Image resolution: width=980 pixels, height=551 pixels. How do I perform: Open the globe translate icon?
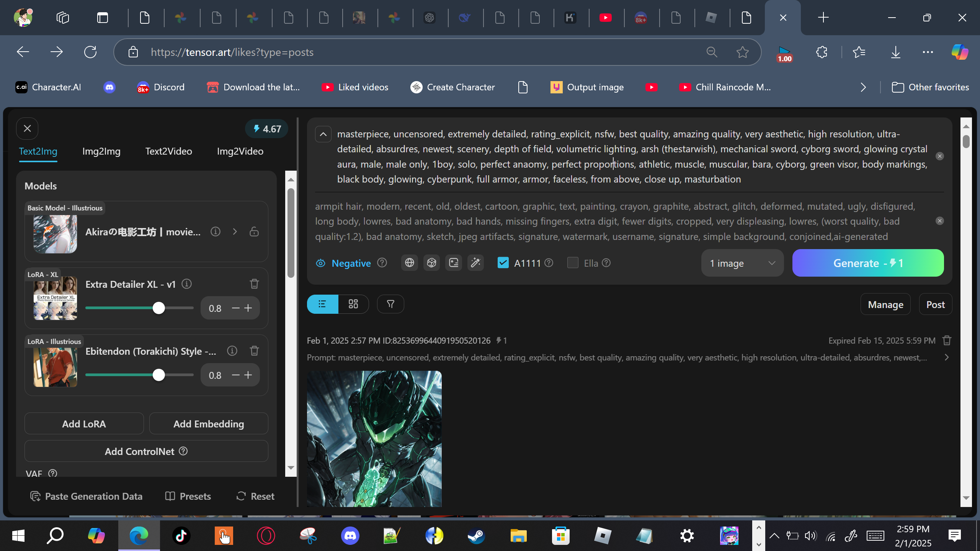pyautogui.click(x=410, y=263)
